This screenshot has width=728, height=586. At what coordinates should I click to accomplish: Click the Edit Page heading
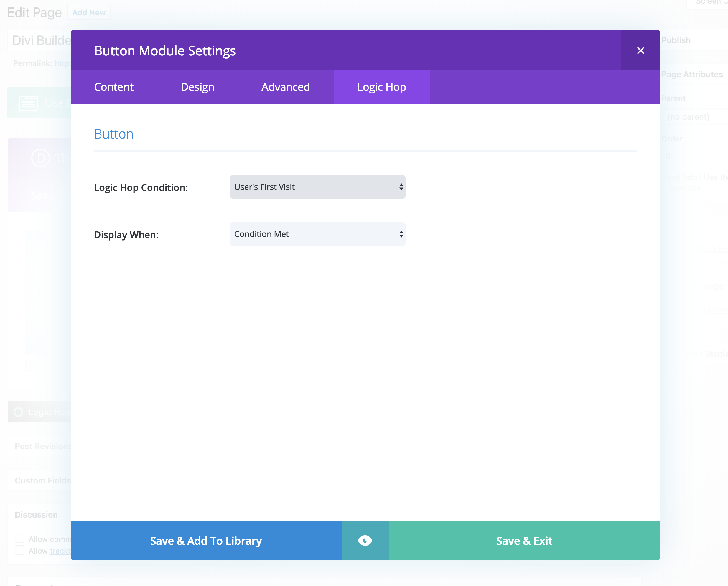point(34,12)
